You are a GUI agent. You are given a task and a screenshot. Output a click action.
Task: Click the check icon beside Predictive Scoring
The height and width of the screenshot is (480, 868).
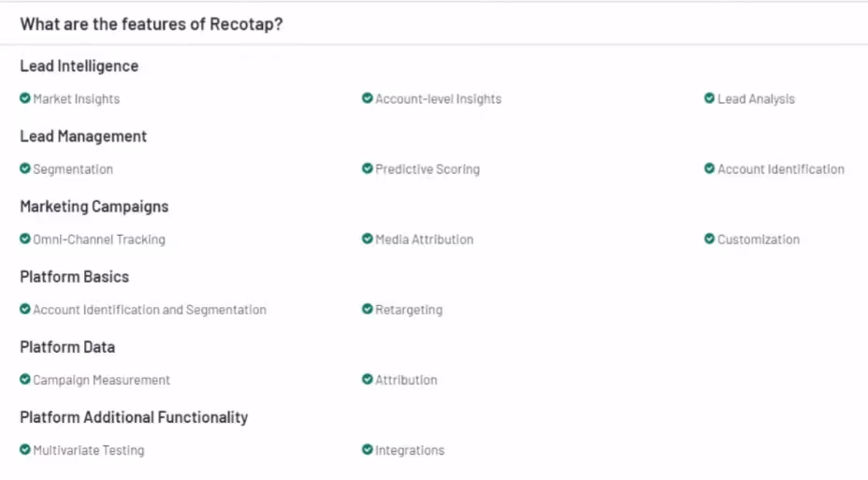(367, 168)
